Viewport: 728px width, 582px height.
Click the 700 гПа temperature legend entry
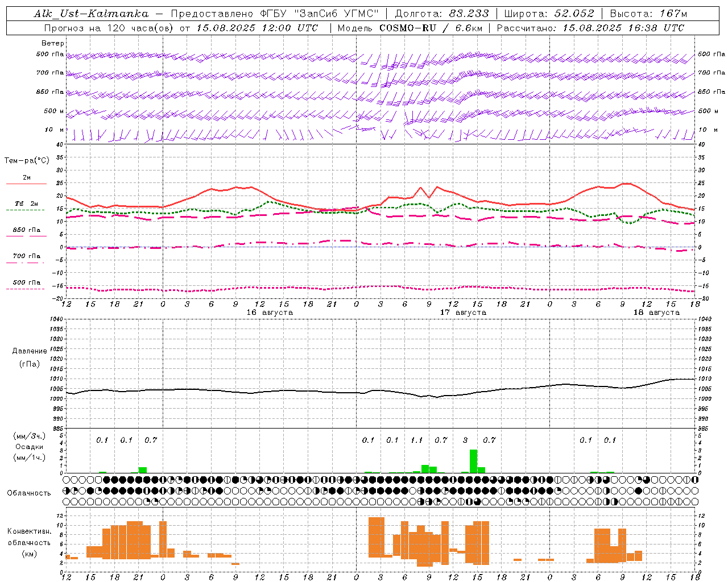point(27,256)
